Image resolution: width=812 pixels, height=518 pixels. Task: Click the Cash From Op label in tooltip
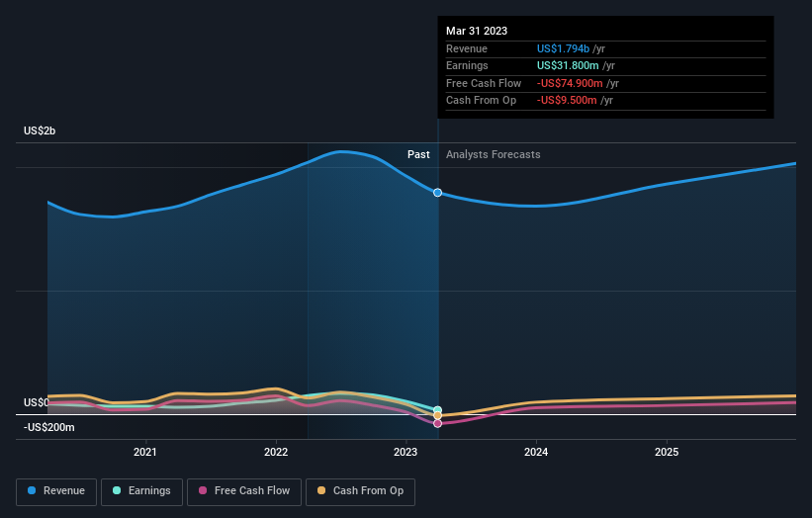coord(481,101)
